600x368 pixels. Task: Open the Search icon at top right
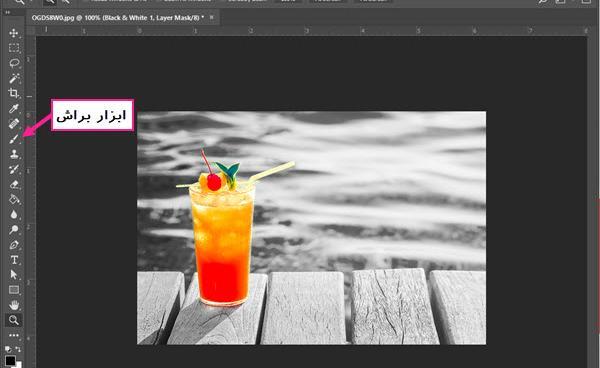pos(543,2)
